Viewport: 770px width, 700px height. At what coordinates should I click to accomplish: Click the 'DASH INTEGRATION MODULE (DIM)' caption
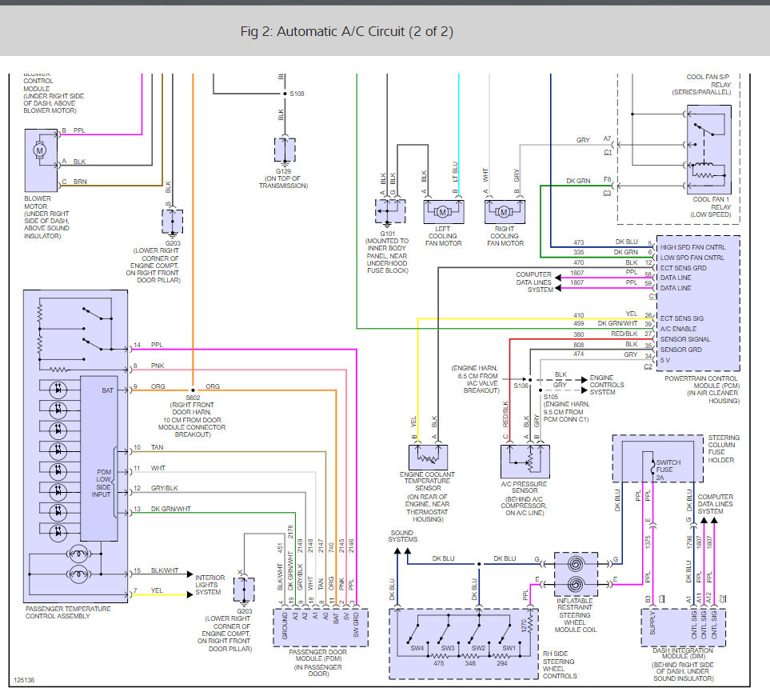(683, 654)
